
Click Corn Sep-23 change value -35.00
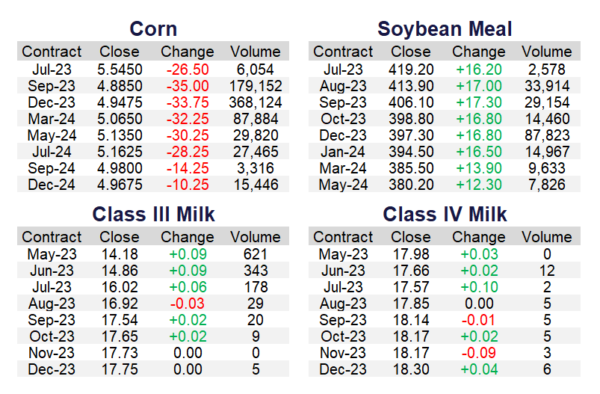[188, 86]
